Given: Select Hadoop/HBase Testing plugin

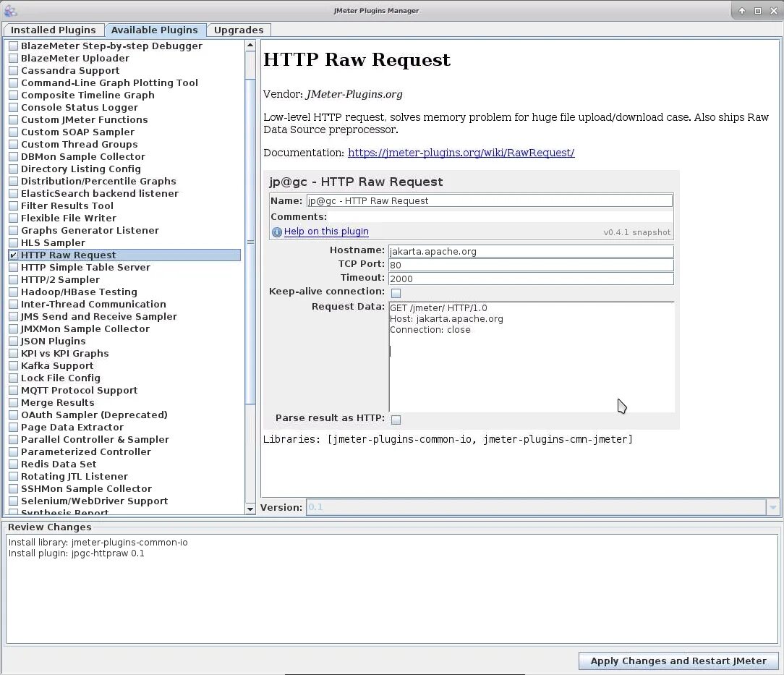Looking at the screenshot, I should 79,292.
